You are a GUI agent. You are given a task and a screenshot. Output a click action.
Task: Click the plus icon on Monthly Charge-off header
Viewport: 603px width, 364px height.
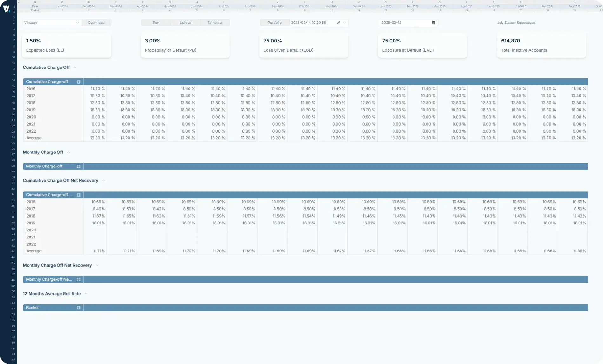(x=78, y=166)
